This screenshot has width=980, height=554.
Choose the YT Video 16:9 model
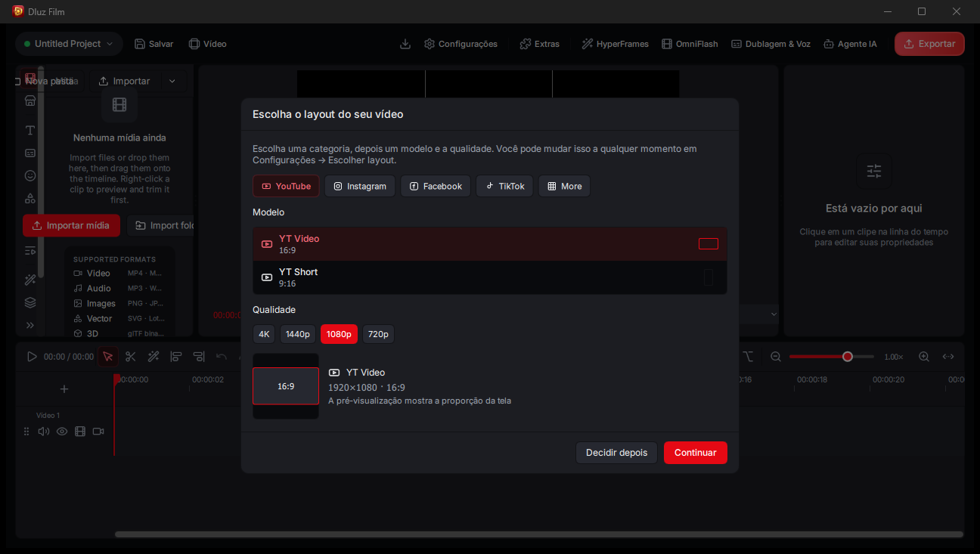pos(490,244)
